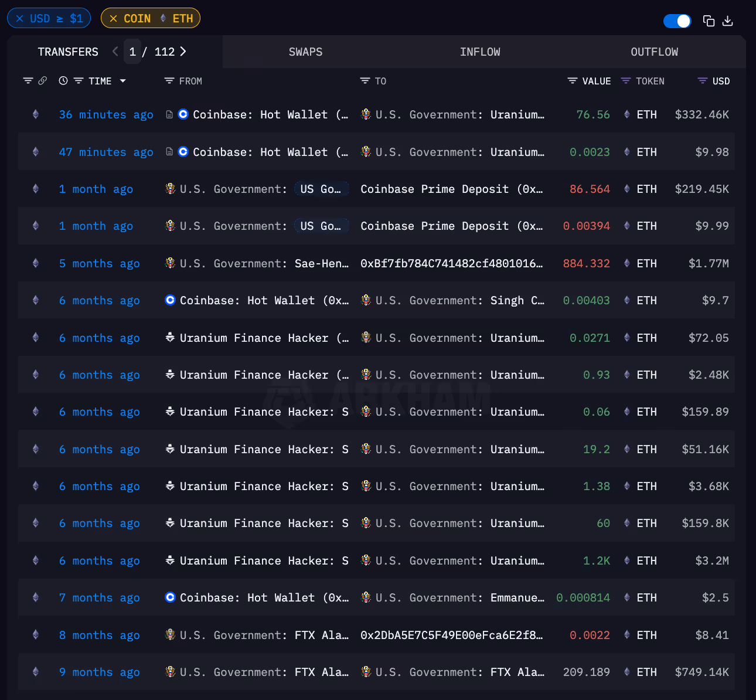The image size is (756, 700).
Task: Click the Ethereum chain icon in the $2.5 row
Action: pos(36,597)
